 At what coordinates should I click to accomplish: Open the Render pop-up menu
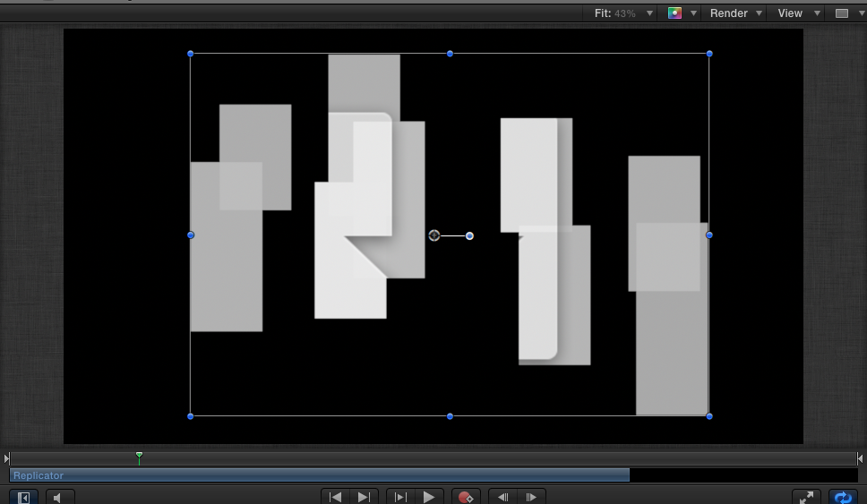736,13
